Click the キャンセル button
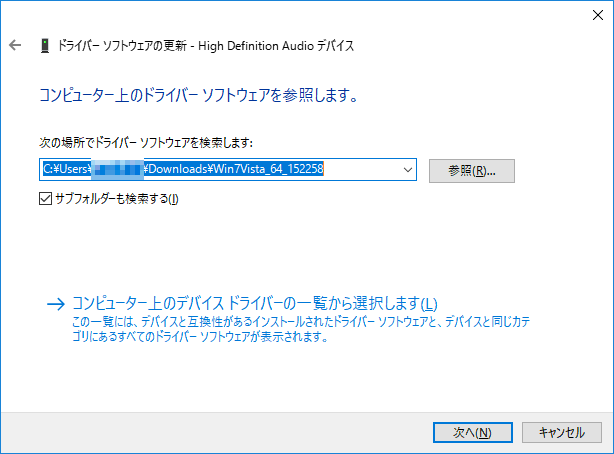The height and width of the screenshot is (454, 614). [562, 432]
